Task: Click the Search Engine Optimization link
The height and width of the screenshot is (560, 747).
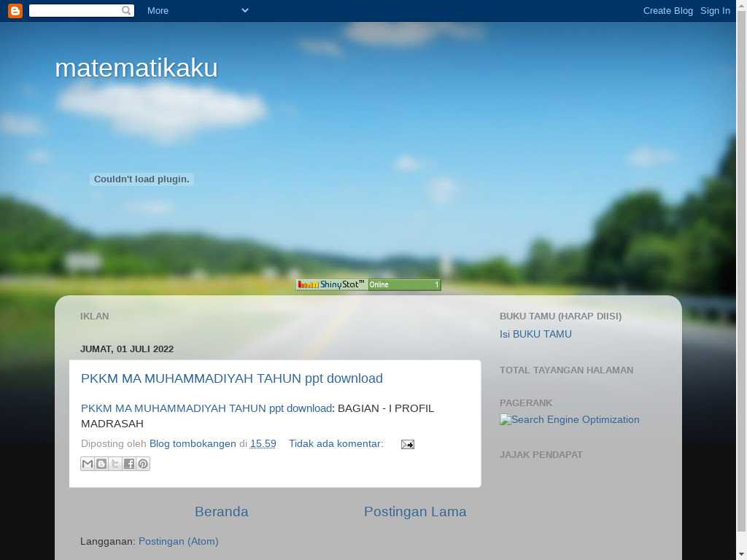Action: pos(569,419)
